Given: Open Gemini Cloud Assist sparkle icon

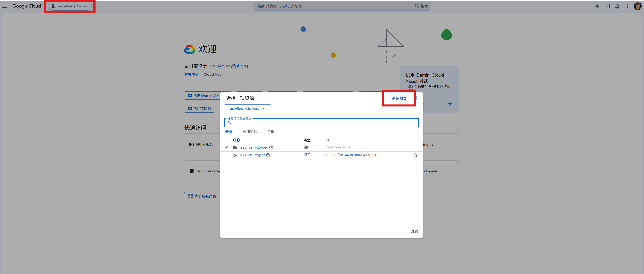Looking at the screenshot, I should click(597, 6).
